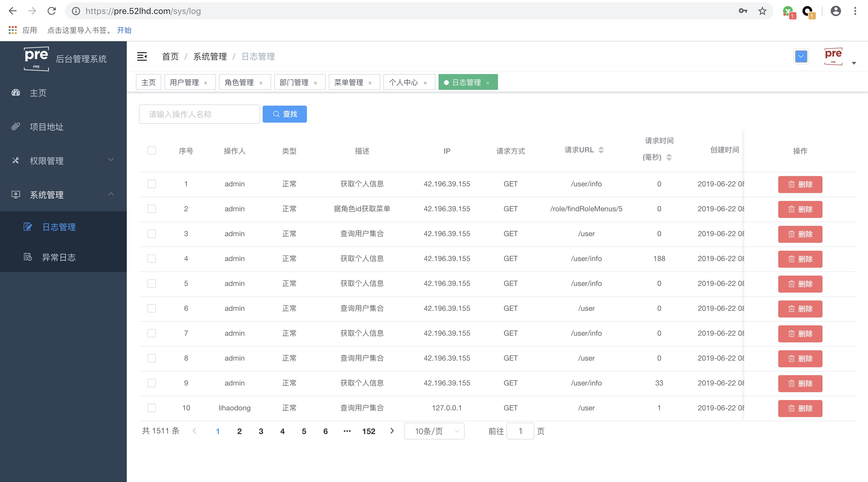868x482 pixels.
Task: Collapse the sidebar with the hamburger icon
Action: tap(142, 57)
